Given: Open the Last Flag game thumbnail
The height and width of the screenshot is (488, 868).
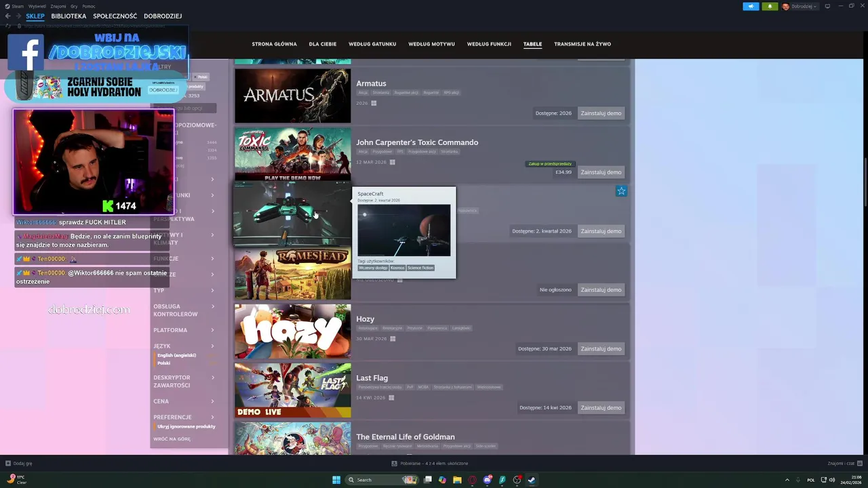Looking at the screenshot, I should pyautogui.click(x=293, y=390).
